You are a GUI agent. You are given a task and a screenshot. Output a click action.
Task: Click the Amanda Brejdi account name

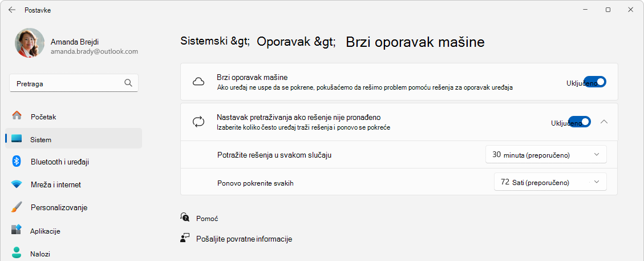(x=74, y=42)
